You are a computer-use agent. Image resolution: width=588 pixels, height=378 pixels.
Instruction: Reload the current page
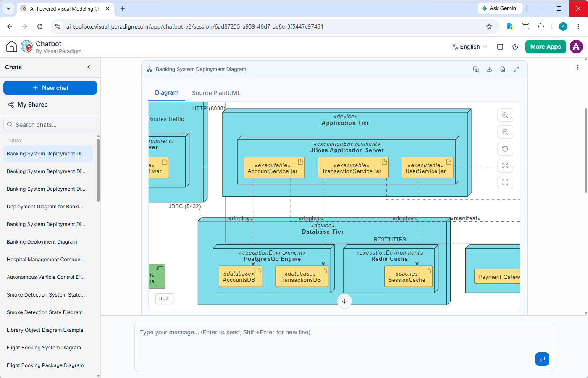coord(40,26)
